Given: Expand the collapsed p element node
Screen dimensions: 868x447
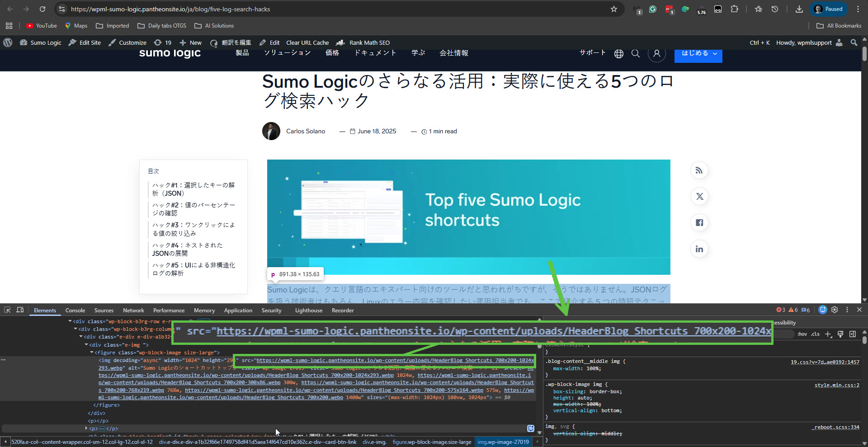Looking at the screenshot, I should [86, 428].
